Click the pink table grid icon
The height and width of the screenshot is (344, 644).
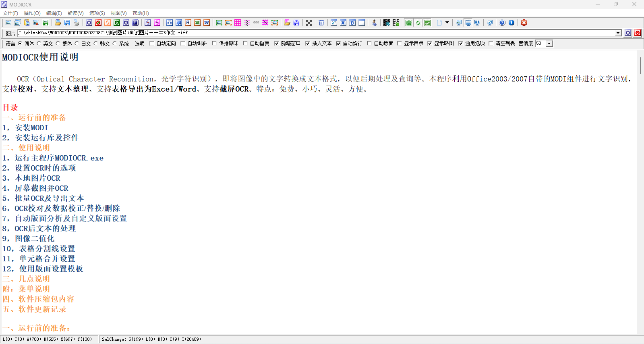pyautogui.click(x=238, y=23)
